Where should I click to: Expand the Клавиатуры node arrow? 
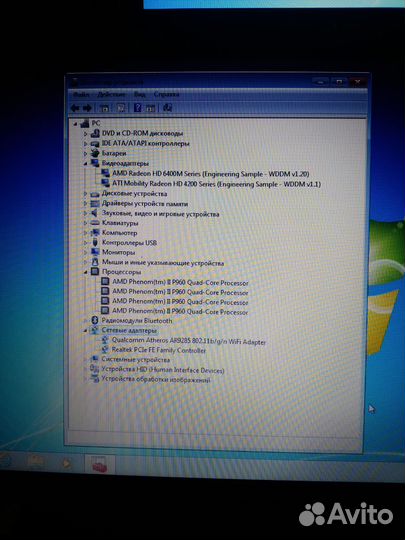(x=86, y=223)
